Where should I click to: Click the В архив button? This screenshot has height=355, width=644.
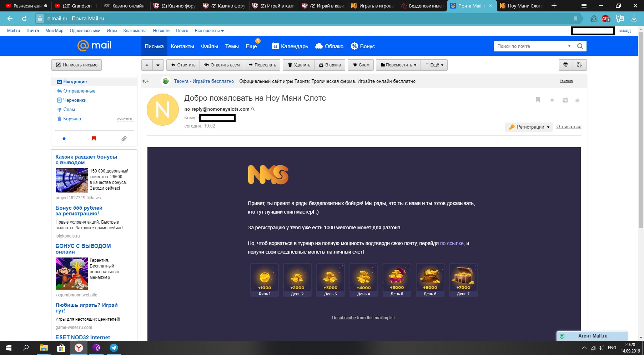[330, 65]
